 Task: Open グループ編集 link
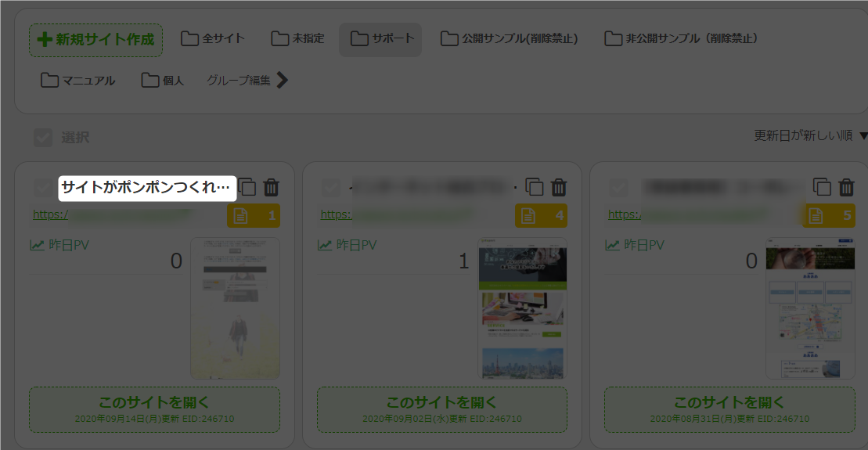tap(239, 81)
